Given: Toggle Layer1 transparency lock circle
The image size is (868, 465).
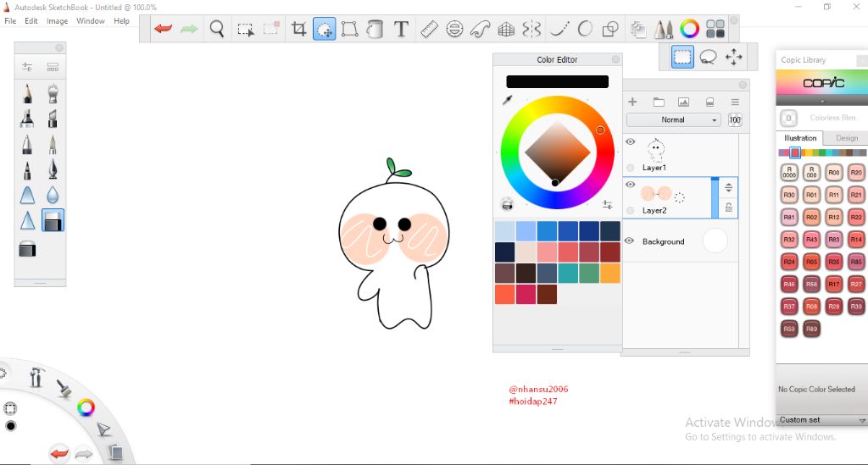Looking at the screenshot, I should click(630, 168).
